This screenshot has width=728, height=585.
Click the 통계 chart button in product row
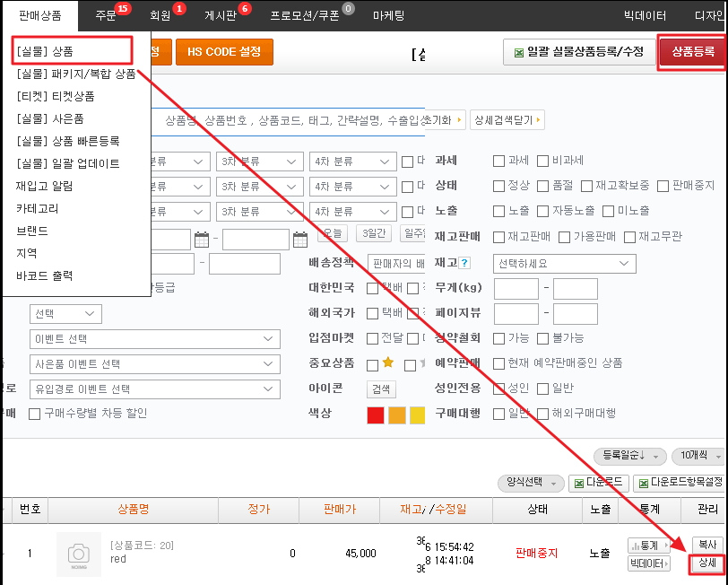tap(649, 546)
